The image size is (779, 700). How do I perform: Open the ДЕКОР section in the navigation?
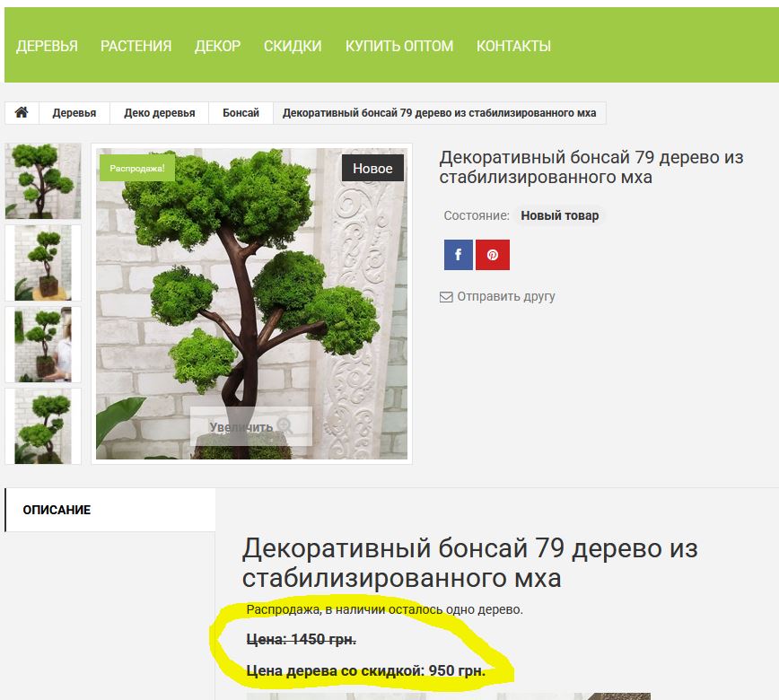215,46
